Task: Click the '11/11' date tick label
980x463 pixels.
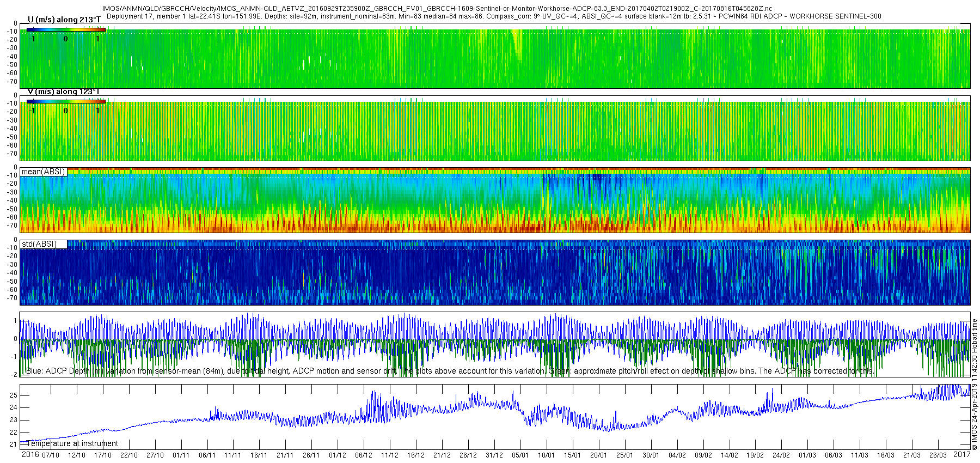Action: click(x=233, y=455)
